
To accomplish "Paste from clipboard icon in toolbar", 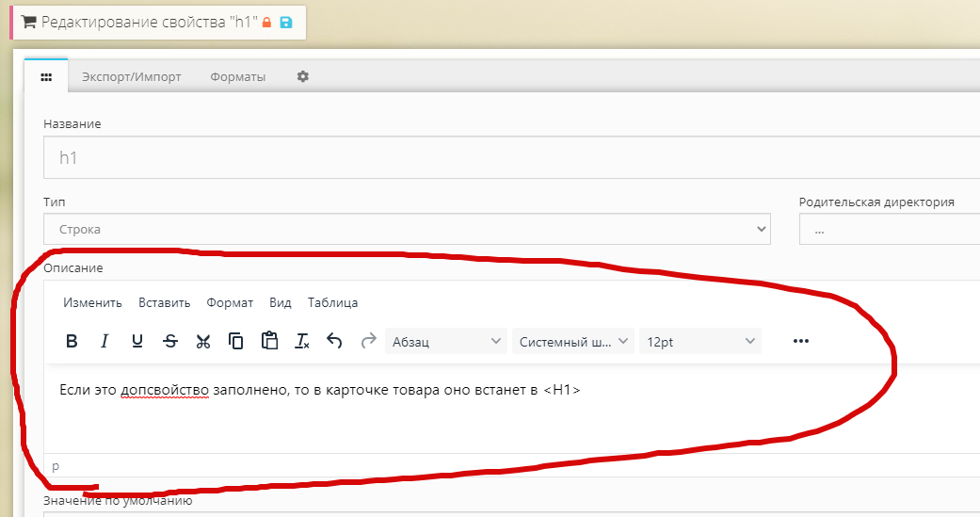I will [269, 341].
